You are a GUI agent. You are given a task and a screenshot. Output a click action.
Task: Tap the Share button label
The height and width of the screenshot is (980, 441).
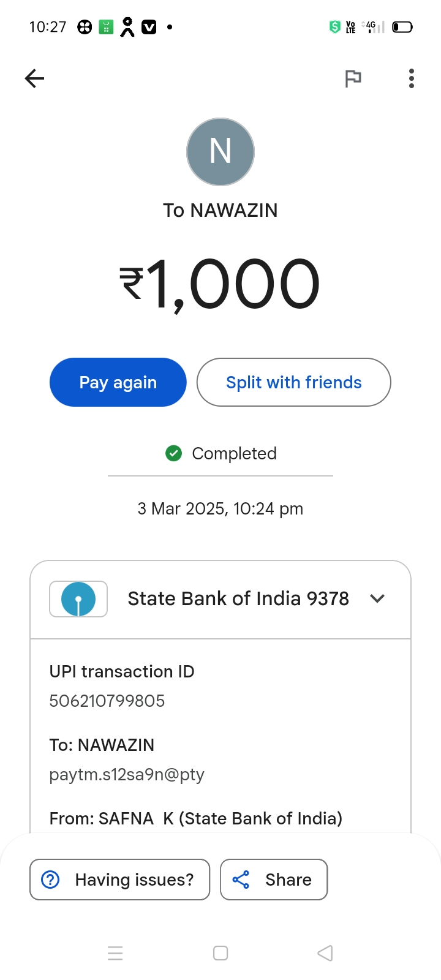288,880
